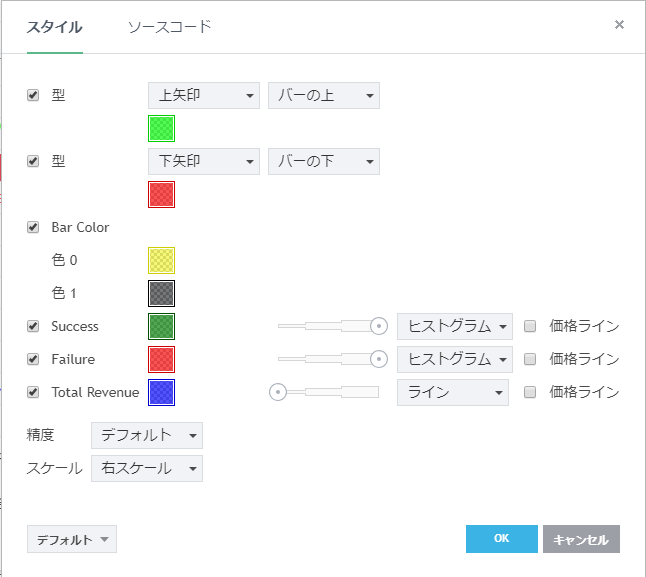The width and height of the screenshot is (646, 577).
Task: Change the yellow 色 0 color swatch
Action: point(161,260)
